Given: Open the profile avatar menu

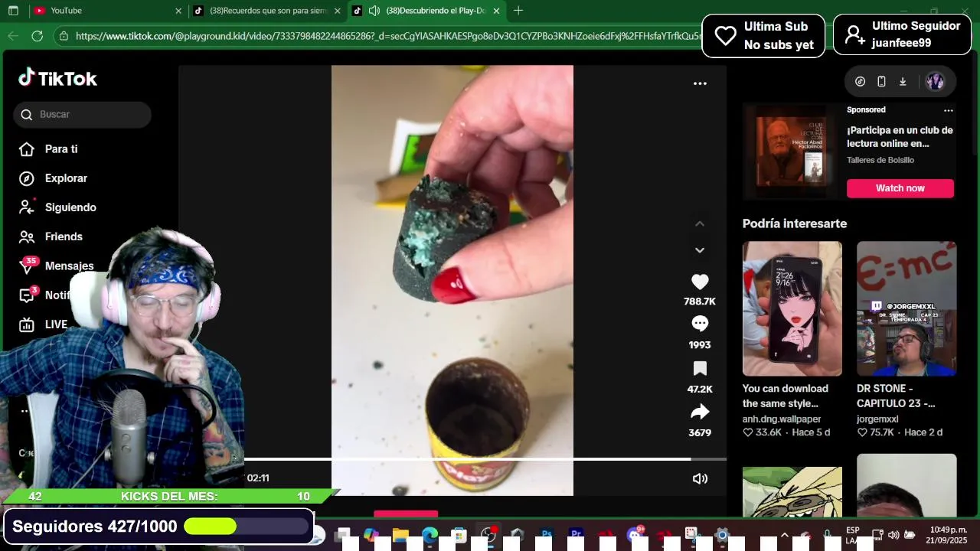Looking at the screenshot, I should [935, 82].
